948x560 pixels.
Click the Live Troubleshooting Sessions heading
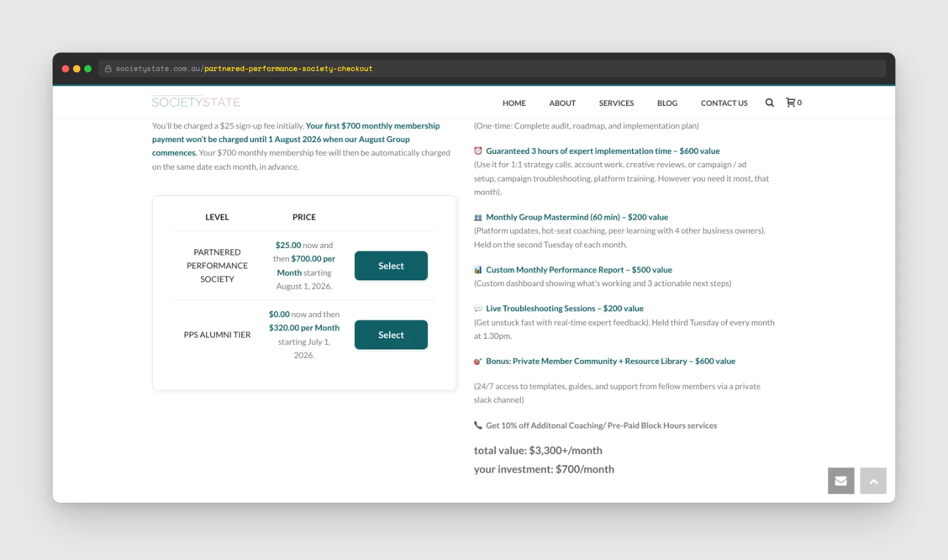[x=565, y=309]
